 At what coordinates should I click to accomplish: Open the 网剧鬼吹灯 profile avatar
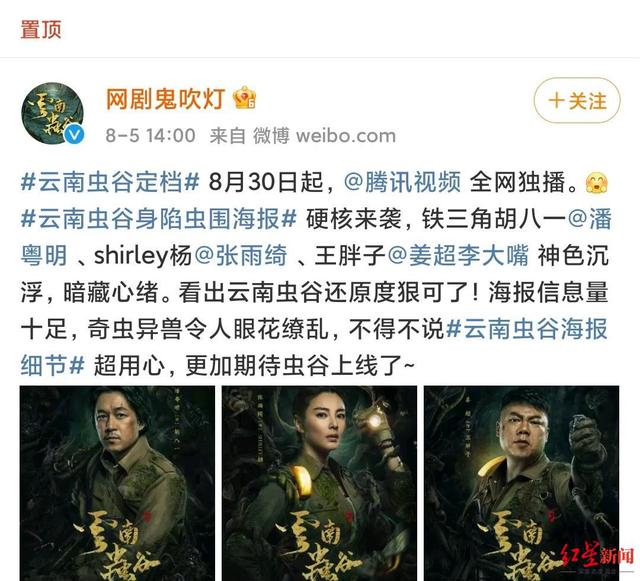(53, 113)
